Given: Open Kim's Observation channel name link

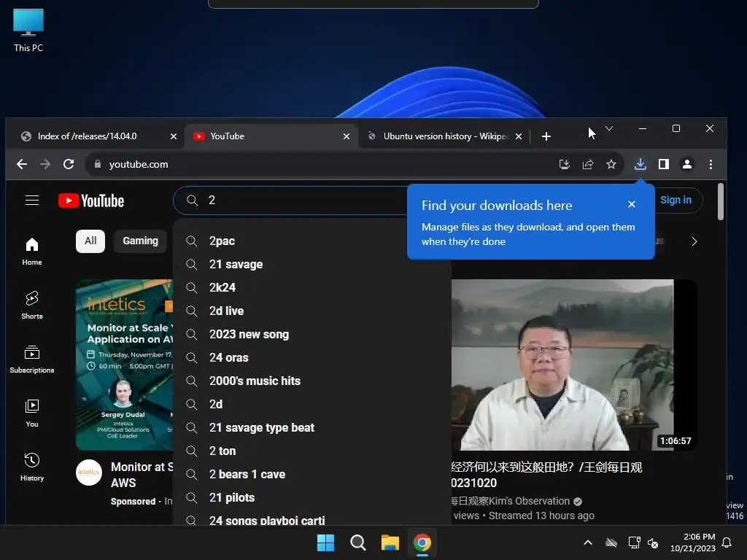Looking at the screenshot, I should (x=510, y=501).
